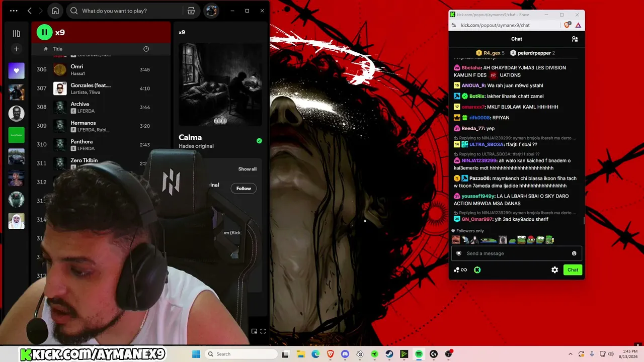
Task: Open channel points infinity icon
Action: pos(460,270)
